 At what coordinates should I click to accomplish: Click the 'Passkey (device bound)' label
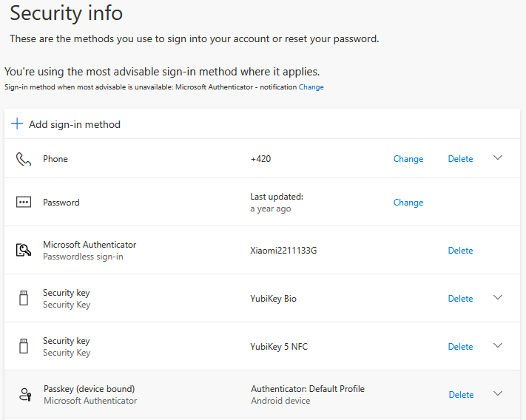point(90,389)
